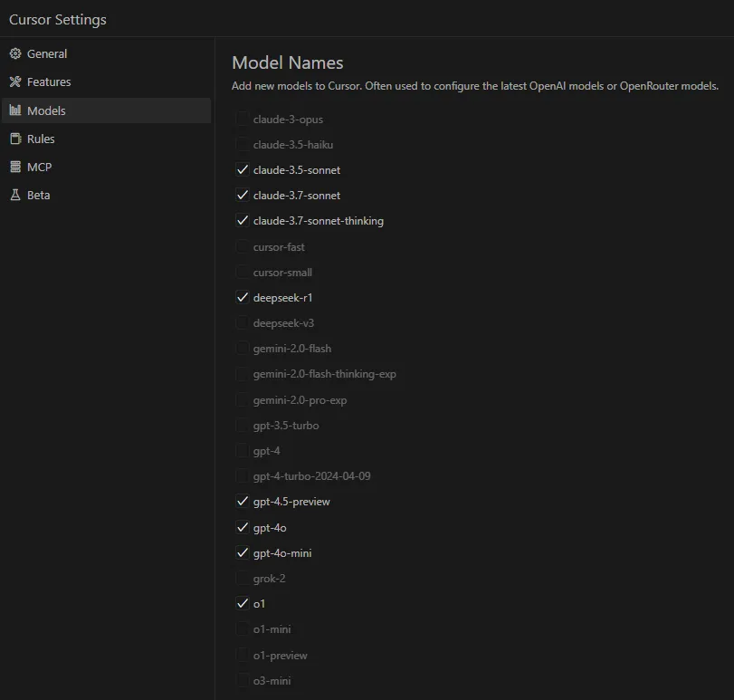
Task: Click the Beta flask icon
Action: (x=14, y=196)
